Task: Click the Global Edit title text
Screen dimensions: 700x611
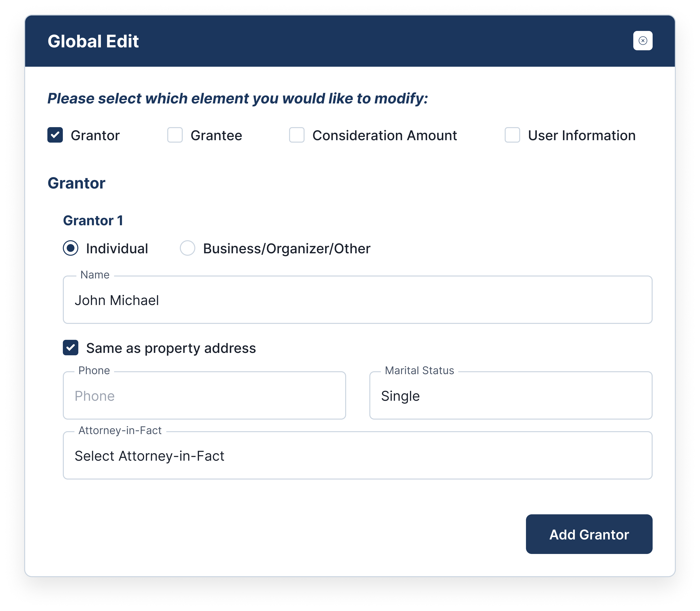Action: click(93, 41)
